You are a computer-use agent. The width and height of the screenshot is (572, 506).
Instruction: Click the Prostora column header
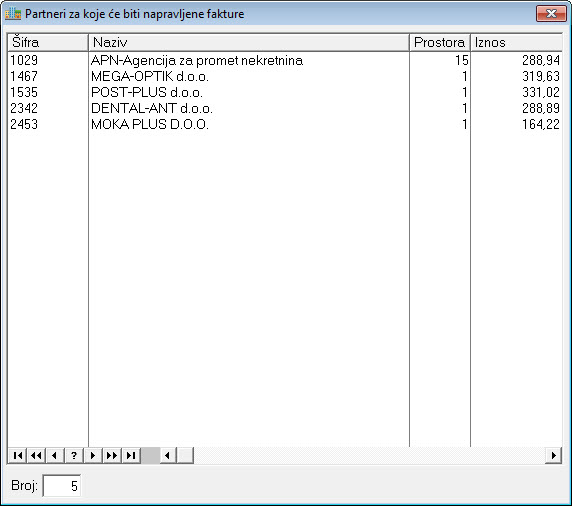440,42
